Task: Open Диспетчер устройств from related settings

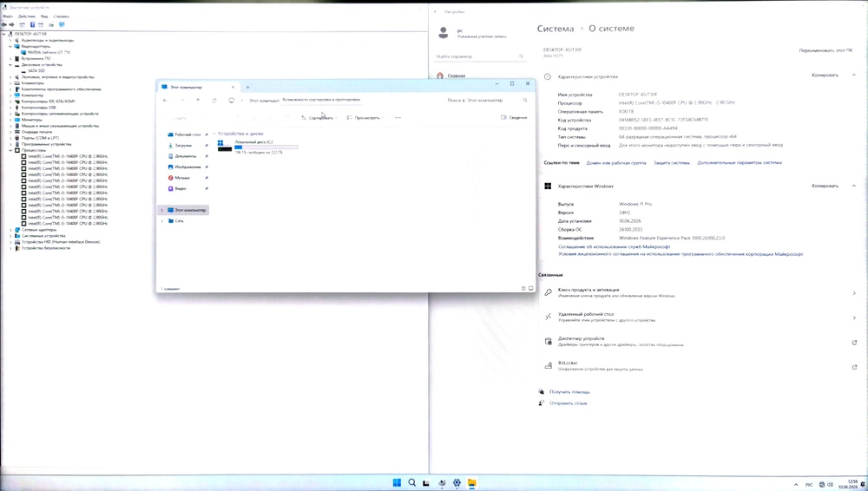Action: click(702, 342)
